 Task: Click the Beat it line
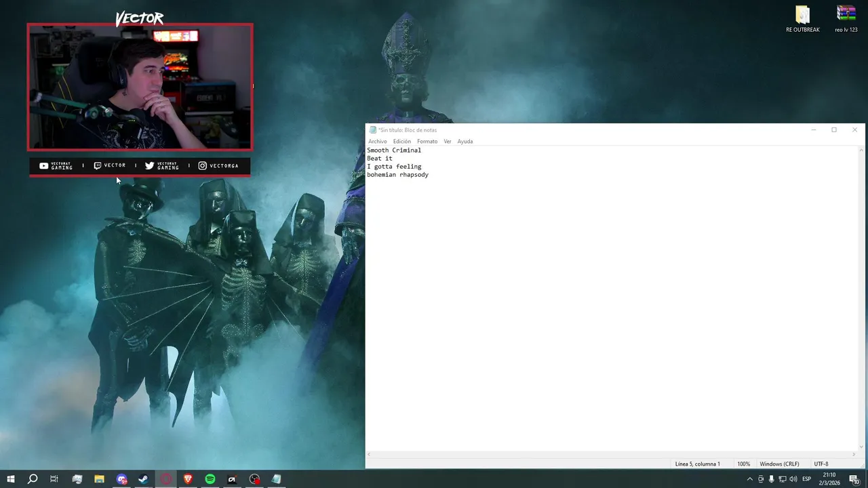(x=380, y=159)
